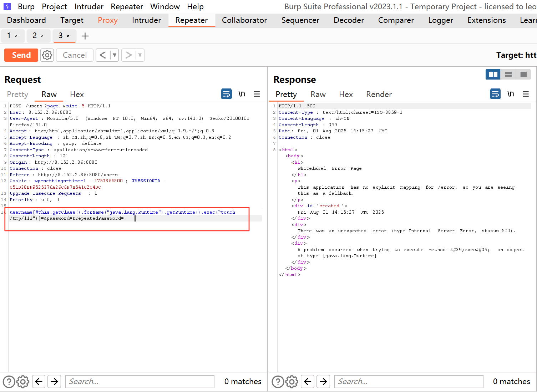Viewport: 537px width, 392px height.
Task: Toggle word wrap icon in Request panel
Action: click(227, 94)
